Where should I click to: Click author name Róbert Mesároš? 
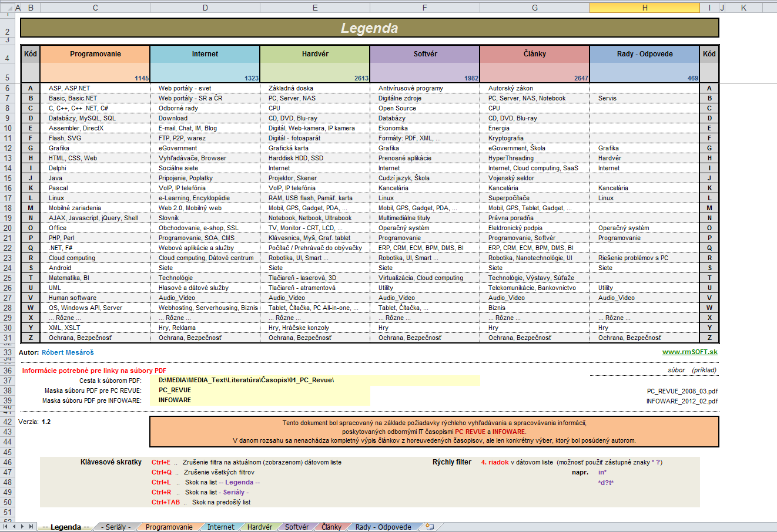pyautogui.click(x=68, y=352)
